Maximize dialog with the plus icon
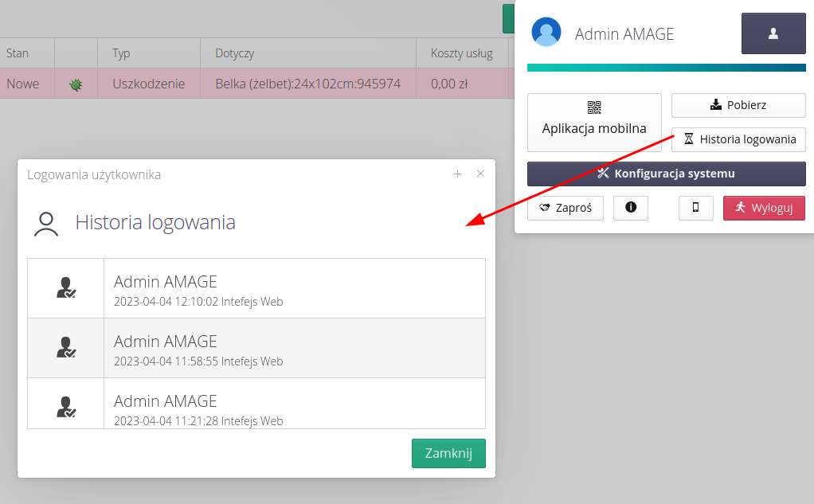The image size is (814, 504). (457, 174)
